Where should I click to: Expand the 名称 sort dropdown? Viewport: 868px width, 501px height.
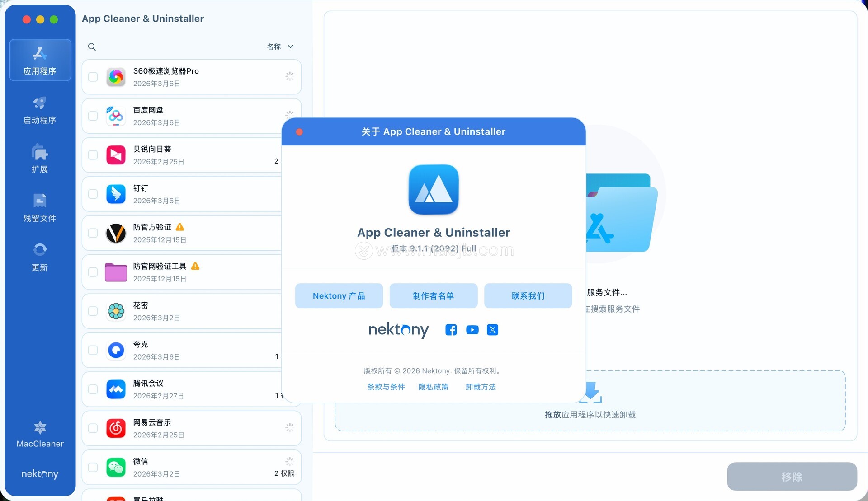tap(280, 47)
